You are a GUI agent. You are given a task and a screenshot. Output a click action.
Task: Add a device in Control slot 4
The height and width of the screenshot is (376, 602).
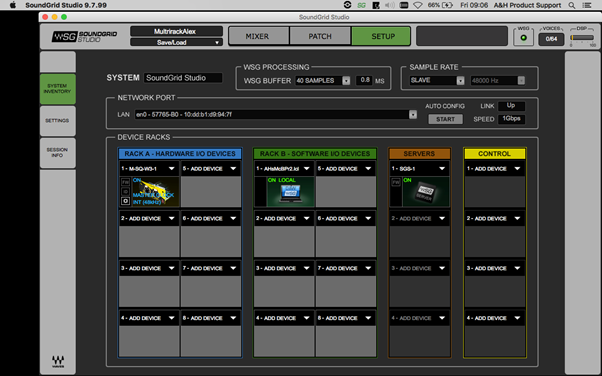(x=494, y=318)
